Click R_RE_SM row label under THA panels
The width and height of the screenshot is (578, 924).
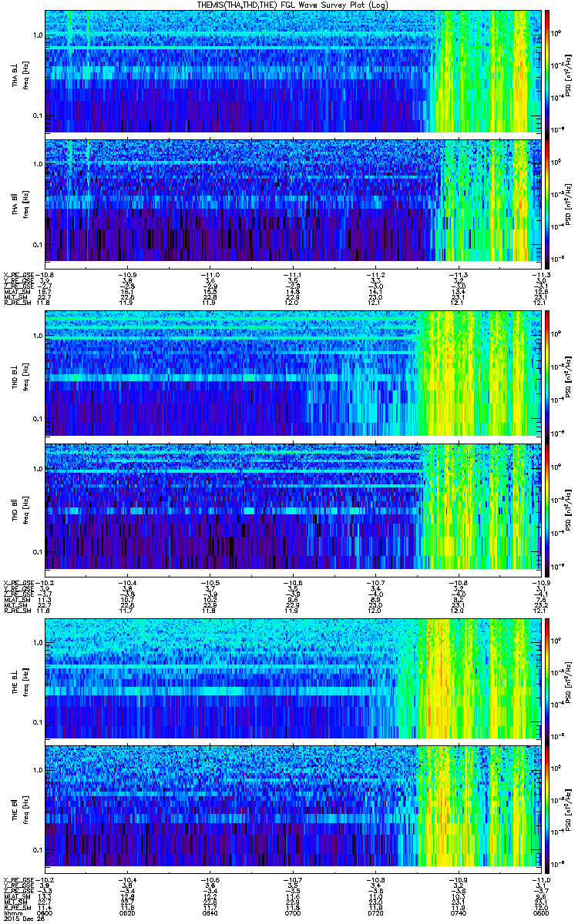point(17,303)
